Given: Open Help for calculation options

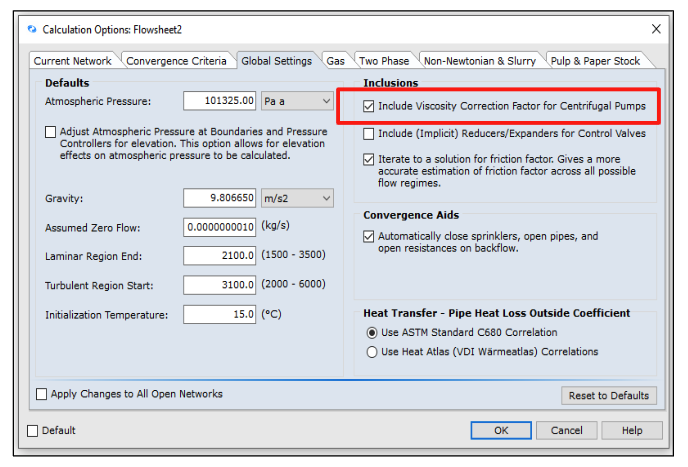Looking at the screenshot, I should pyautogui.click(x=632, y=430).
